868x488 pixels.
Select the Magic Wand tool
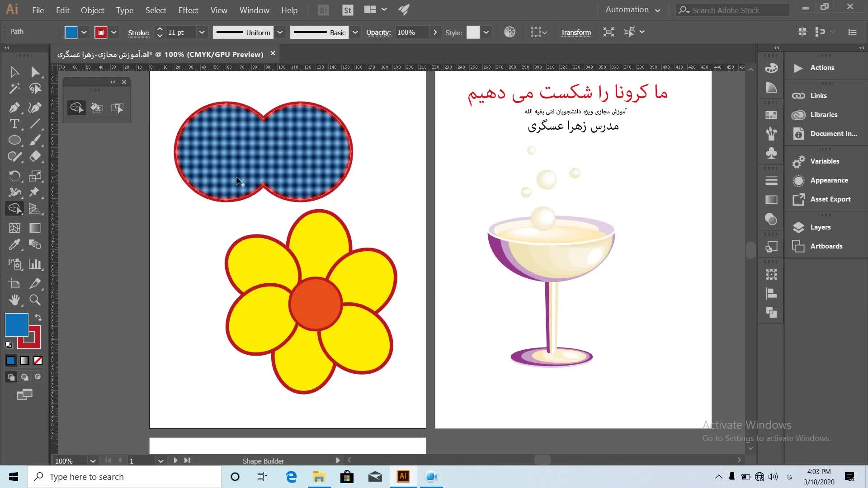[x=14, y=89]
